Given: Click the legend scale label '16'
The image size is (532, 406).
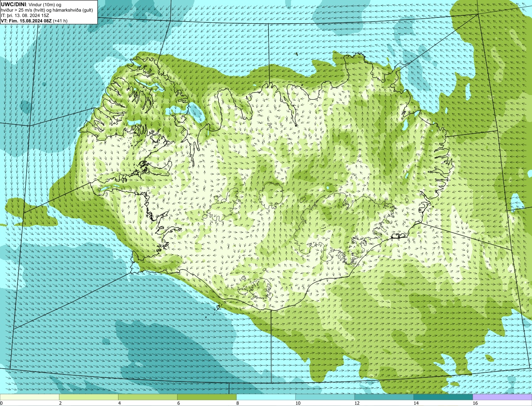Looking at the screenshot, I should 475,403.
